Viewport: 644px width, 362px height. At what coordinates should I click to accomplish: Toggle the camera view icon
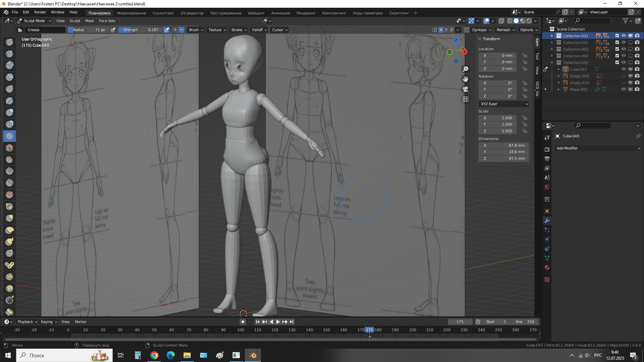click(x=466, y=89)
